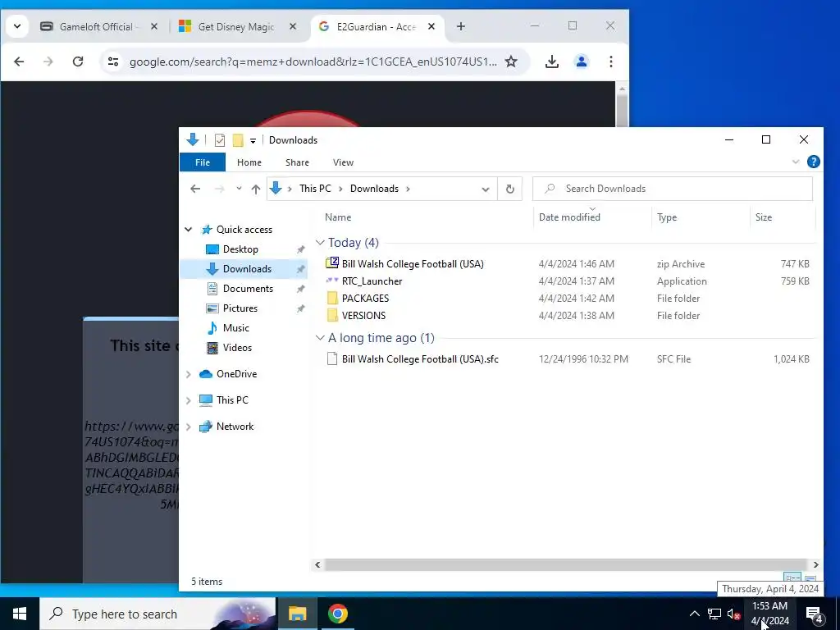This screenshot has height=630, width=840.
Task: Open Customize Quick Access Toolbar dropdown
Action: click(x=253, y=141)
